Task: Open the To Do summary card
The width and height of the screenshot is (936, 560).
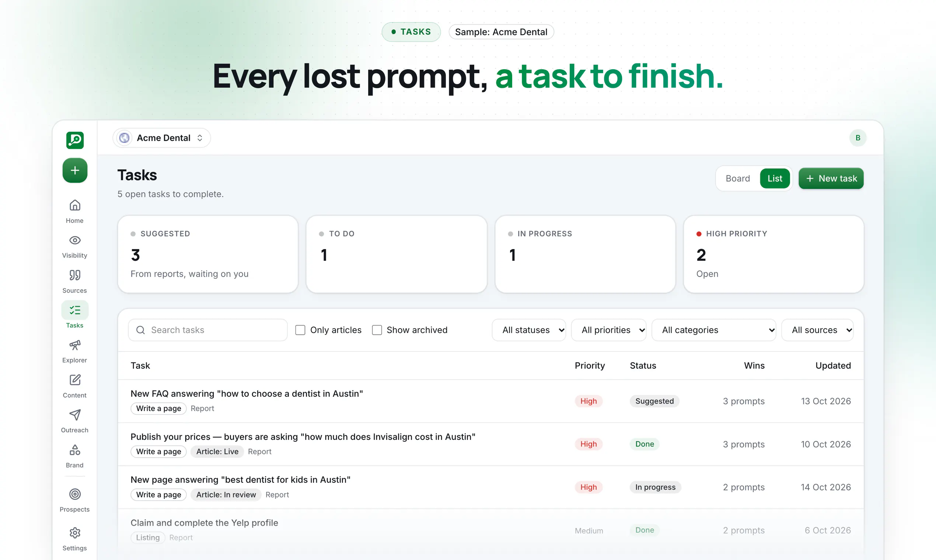Action: [396, 254]
